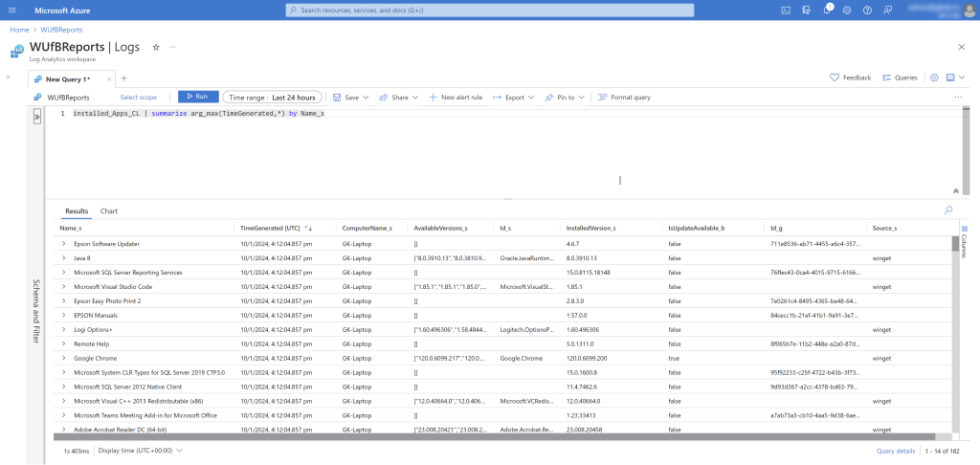Expand Microsoft SQL Server Reporting Services row
The image size is (980, 465).
point(64,273)
